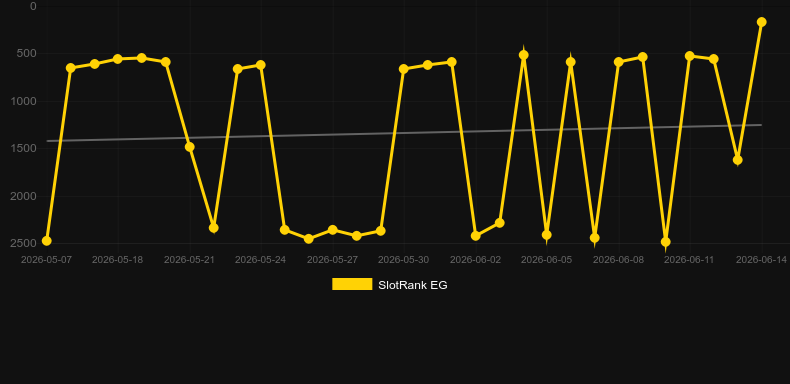Click the x-axis label 2026-06-05
Screen dimensions: 790x384
pyautogui.click(x=547, y=260)
